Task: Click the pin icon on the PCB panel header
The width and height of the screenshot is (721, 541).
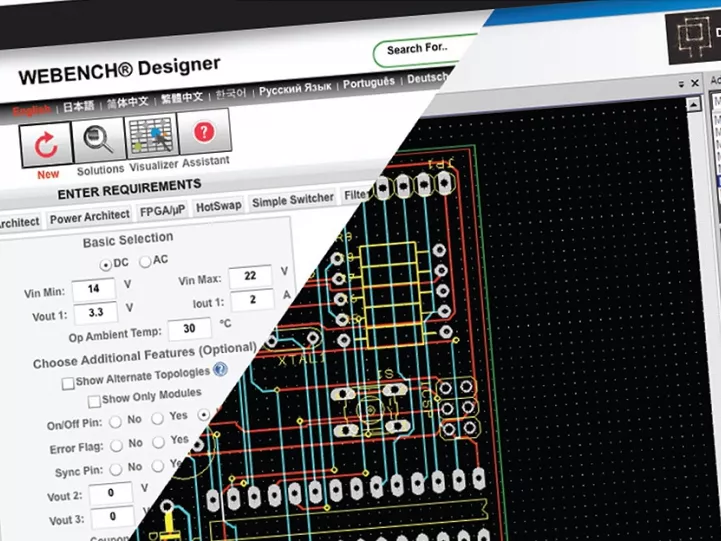Action: coord(681,84)
